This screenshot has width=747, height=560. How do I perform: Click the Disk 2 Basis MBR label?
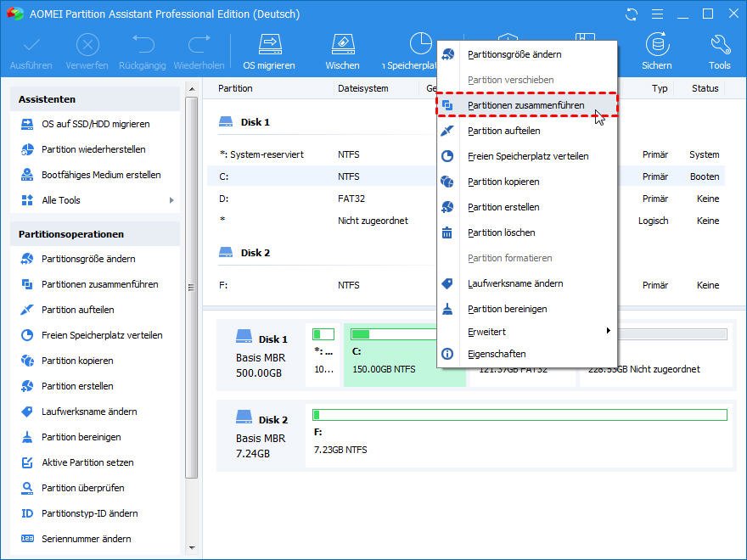coord(261,436)
